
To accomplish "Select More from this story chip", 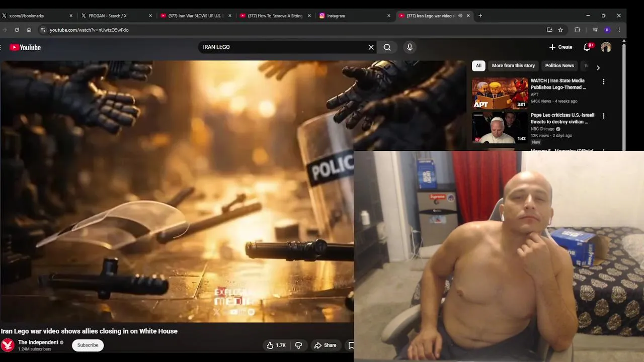I will tap(513, 66).
